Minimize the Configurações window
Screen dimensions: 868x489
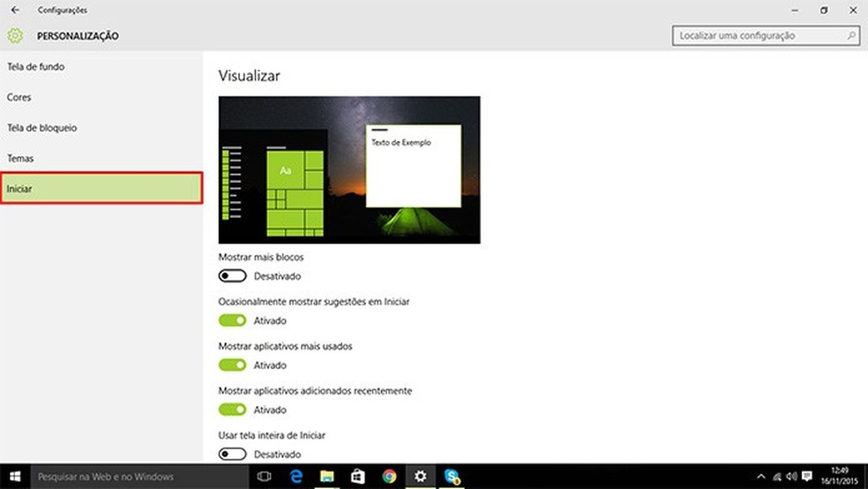point(795,10)
